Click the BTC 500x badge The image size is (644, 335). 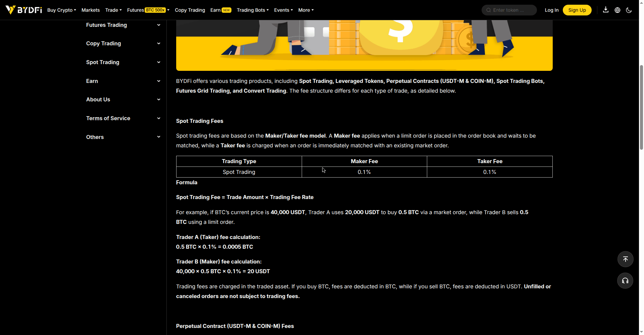point(155,10)
